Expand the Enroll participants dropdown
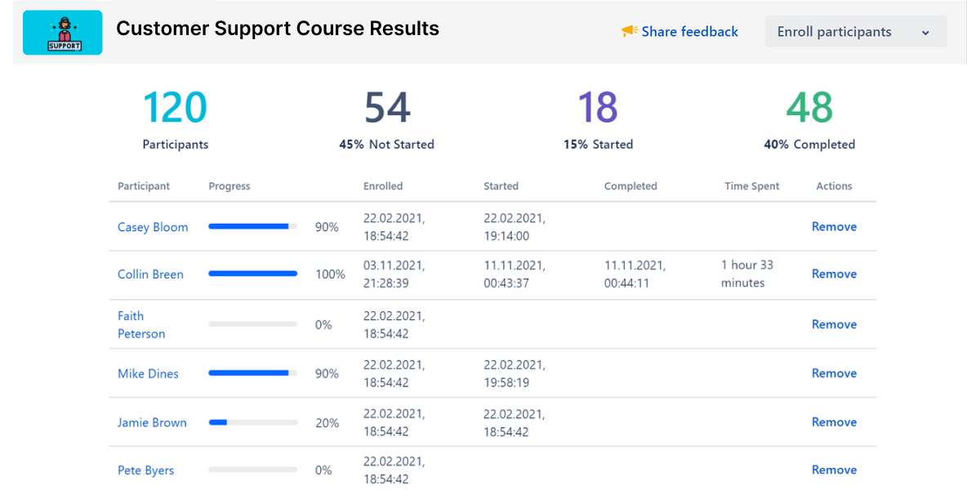 coord(856,32)
